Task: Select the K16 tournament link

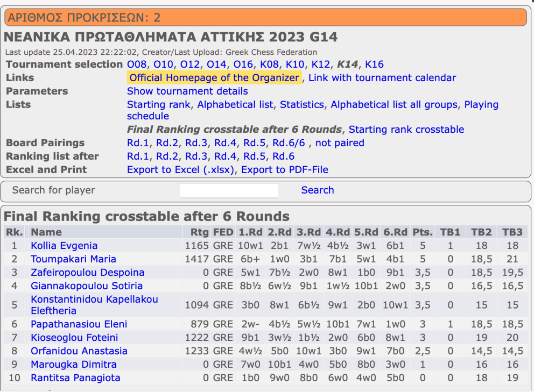Action: click(374, 65)
